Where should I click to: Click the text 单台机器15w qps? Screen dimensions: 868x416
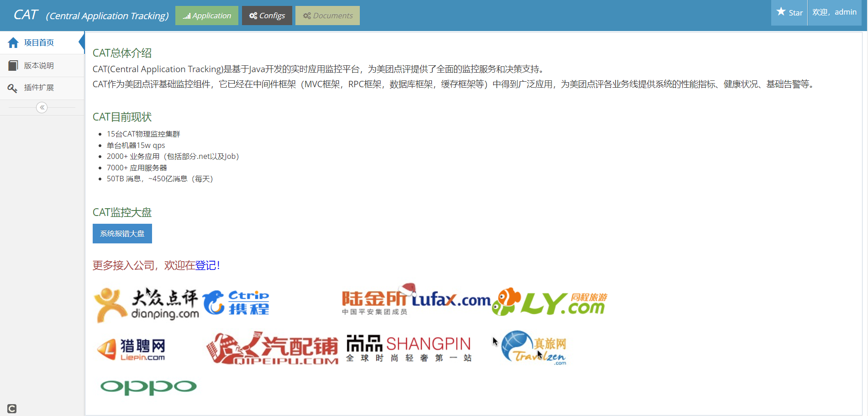click(136, 145)
